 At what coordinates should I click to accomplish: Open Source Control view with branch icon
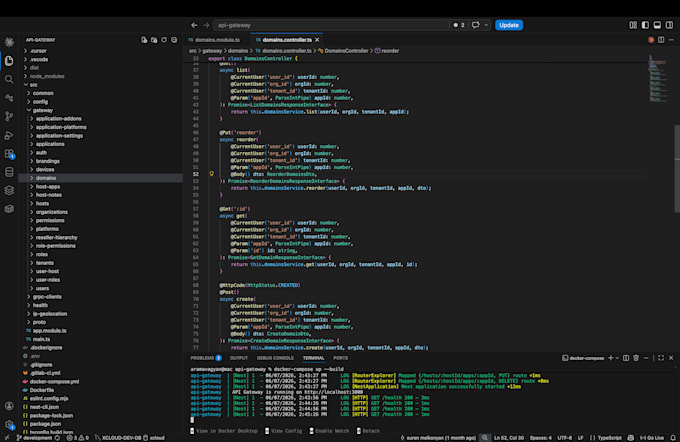click(9, 116)
